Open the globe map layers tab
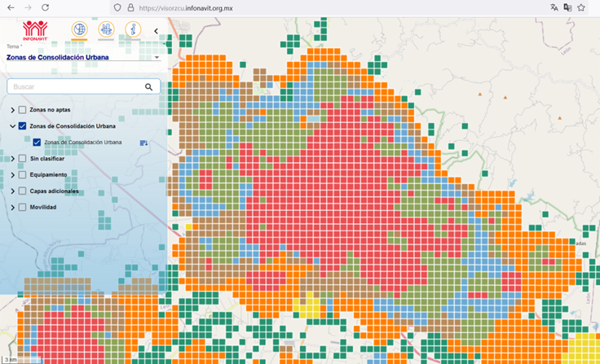This screenshot has width=600, height=364. [79, 29]
